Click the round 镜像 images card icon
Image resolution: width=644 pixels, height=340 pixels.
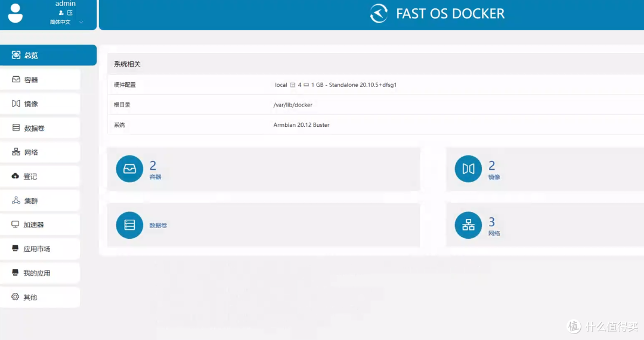coord(468,169)
